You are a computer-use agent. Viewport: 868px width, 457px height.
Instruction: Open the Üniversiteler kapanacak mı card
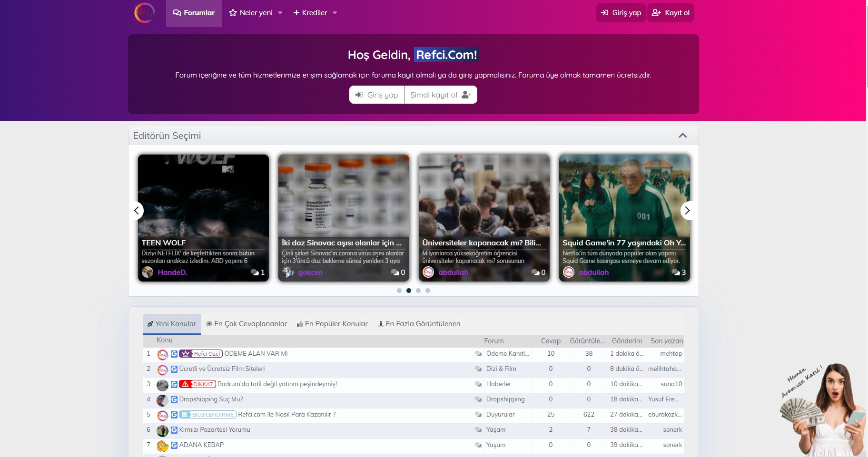484,218
